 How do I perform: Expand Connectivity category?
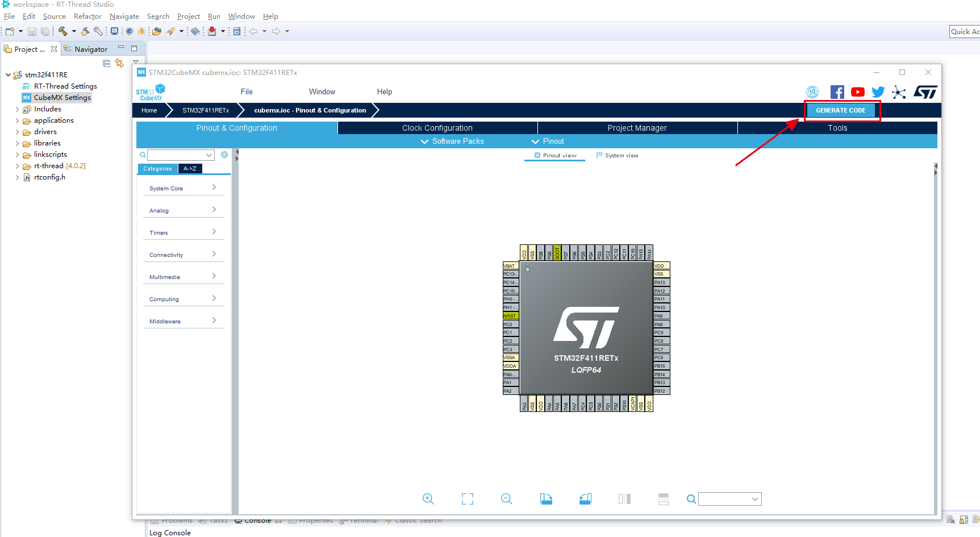click(183, 255)
